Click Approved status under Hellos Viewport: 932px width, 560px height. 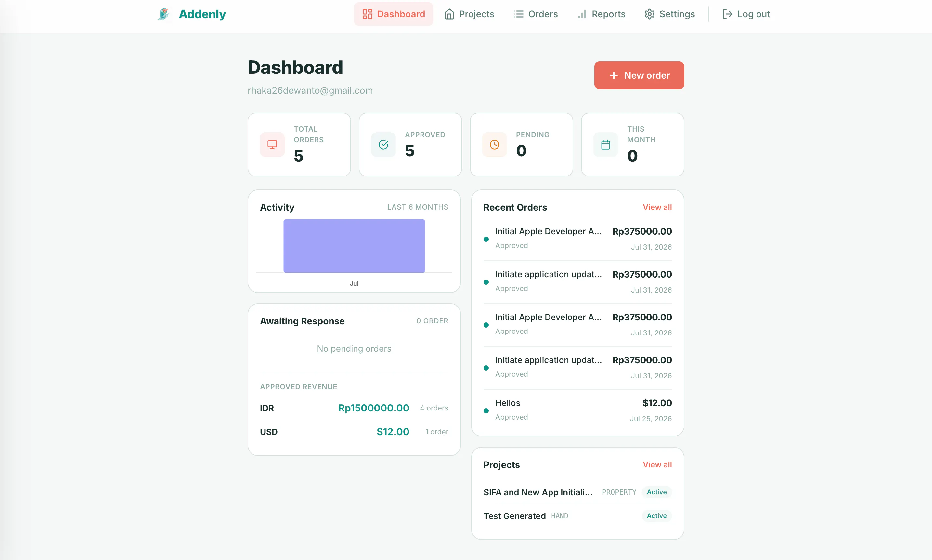tap(511, 417)
